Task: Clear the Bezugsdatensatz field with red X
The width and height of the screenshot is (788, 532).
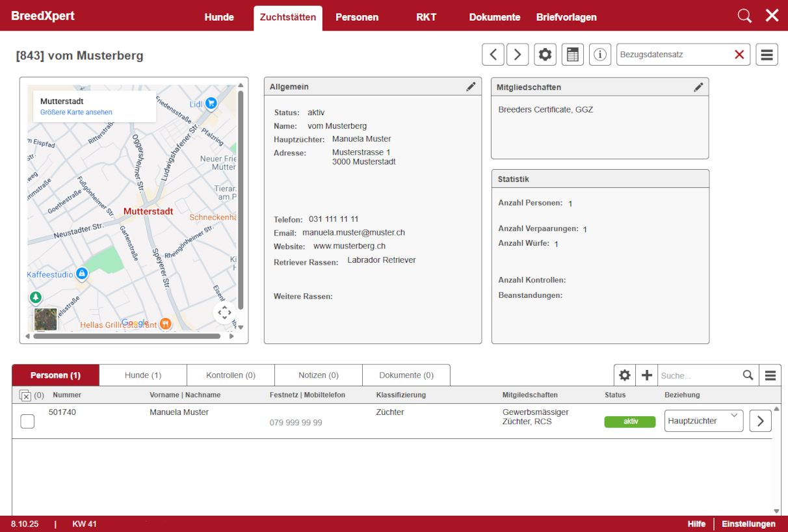Action: pyautogui.click(x=739, y=55)
